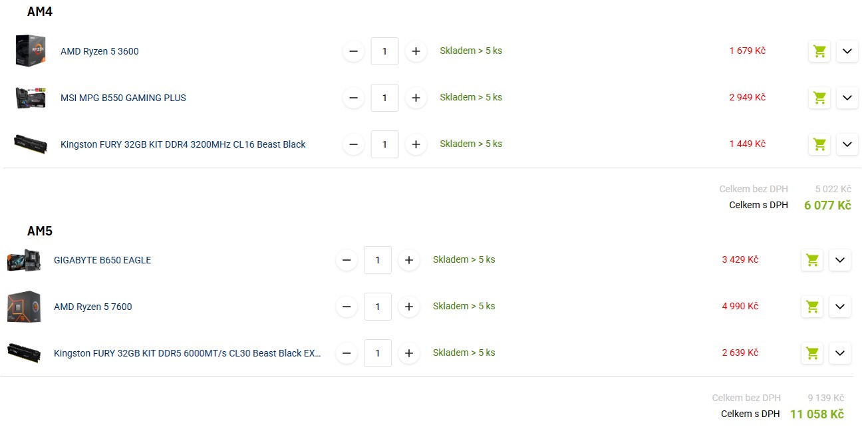
Task: Add Kingston FURY DDR5 kit to cart
Action: click(x=812, y=353)
